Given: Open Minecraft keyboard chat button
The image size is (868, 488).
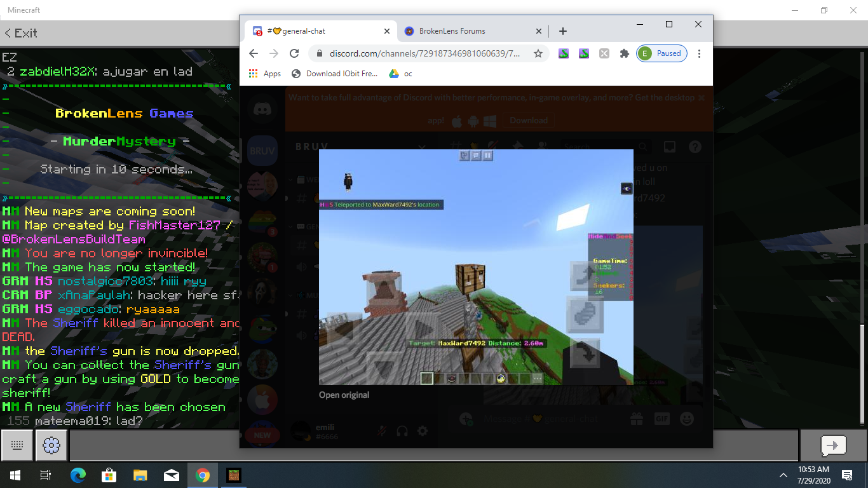Looking at the screenshot, I should click(x=17, y=445).
